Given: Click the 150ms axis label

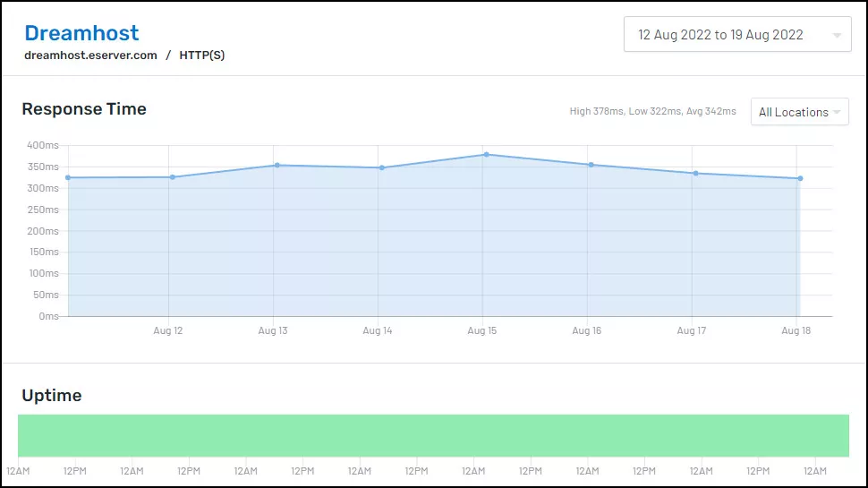Looking at the screenshot, I should point(44,252).
